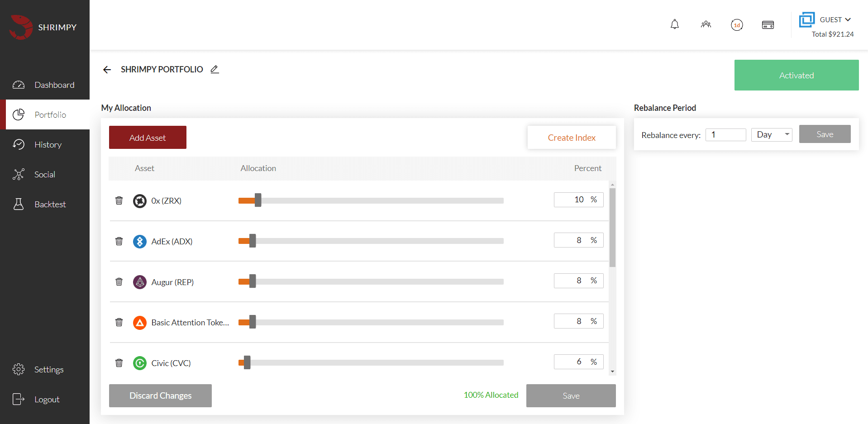
Task: Click the 1d trial timer icon
Action: coord(737,25)
